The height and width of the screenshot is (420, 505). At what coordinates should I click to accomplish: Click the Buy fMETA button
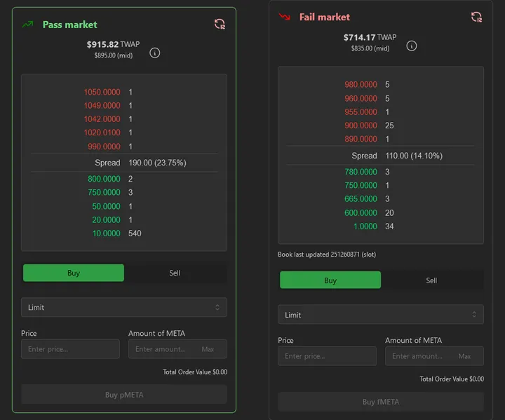pos(381,402)
